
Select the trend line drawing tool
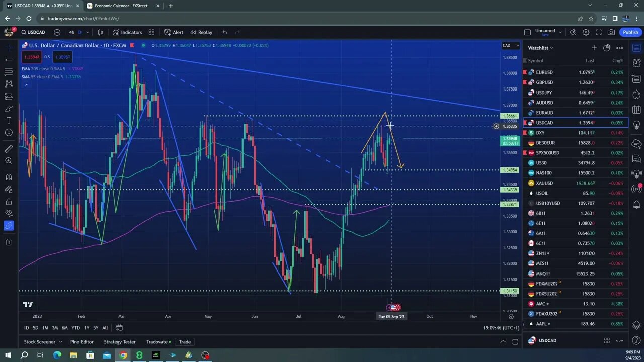(x=9, y=60)
